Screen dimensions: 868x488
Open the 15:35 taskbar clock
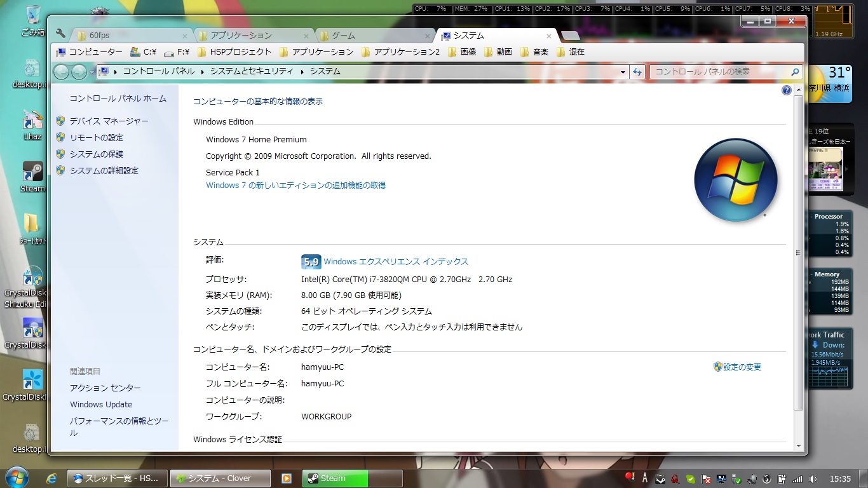(x=840, y=478)
